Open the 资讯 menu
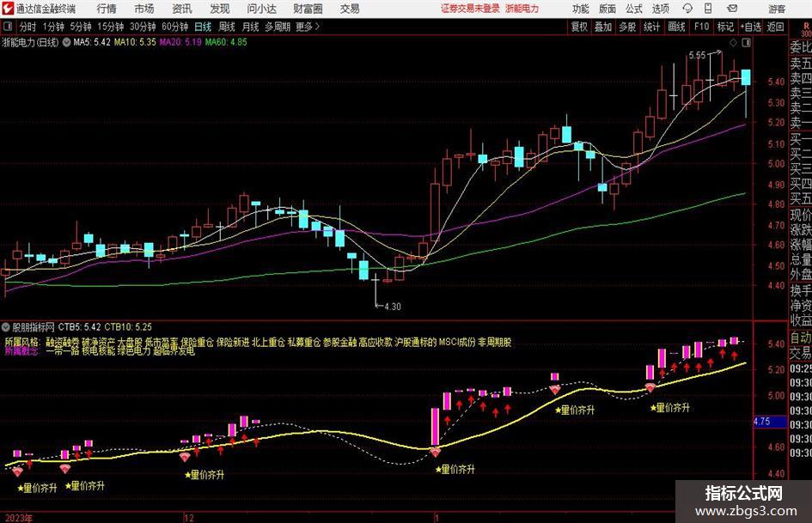Viewport: 812px width, 523px height. 182,9
